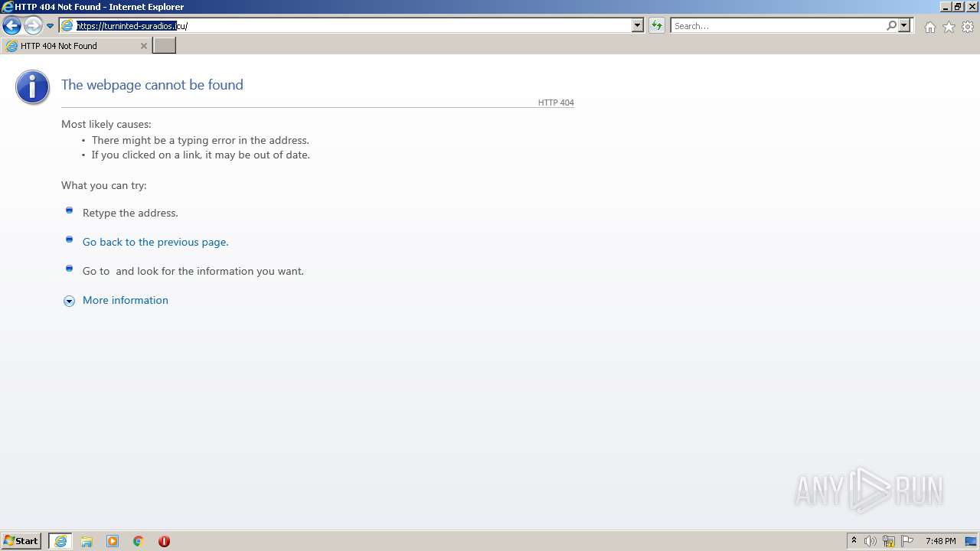The height and width of the screenshot is (551, 980).
Task: Select the HTTP 404 Not Found tab
Action: click(x=75, y=46)
